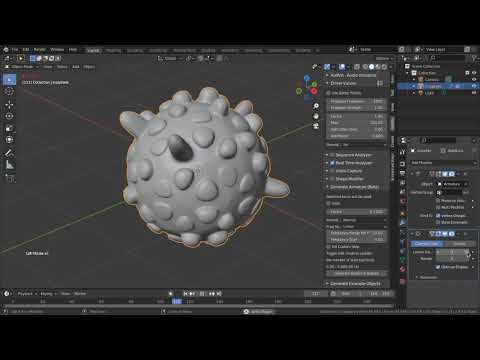
Task: Open the Render menu
Action: click(39, 50)
